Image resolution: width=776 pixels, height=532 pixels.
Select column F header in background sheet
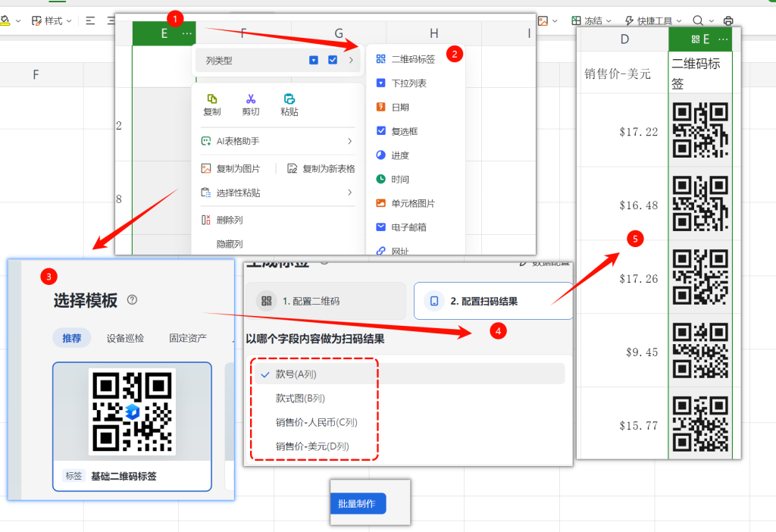(x=36, y=75)
